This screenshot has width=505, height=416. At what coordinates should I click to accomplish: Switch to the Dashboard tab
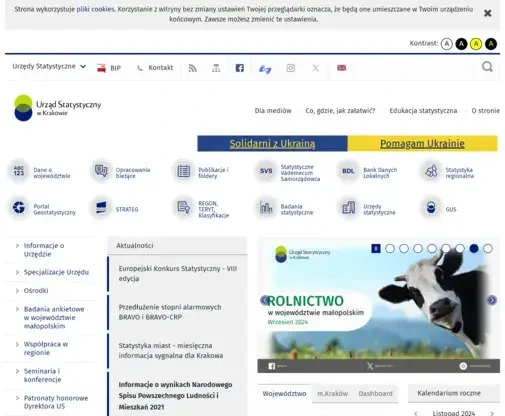(375, 394)
